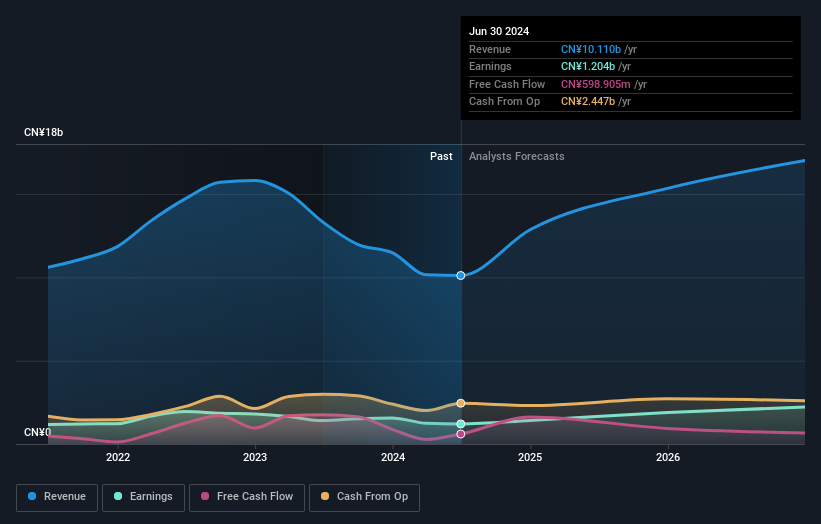Click the 2025 x-axis label
The width and height of the screenshot is (821, 524).
(x=530, y=457)
